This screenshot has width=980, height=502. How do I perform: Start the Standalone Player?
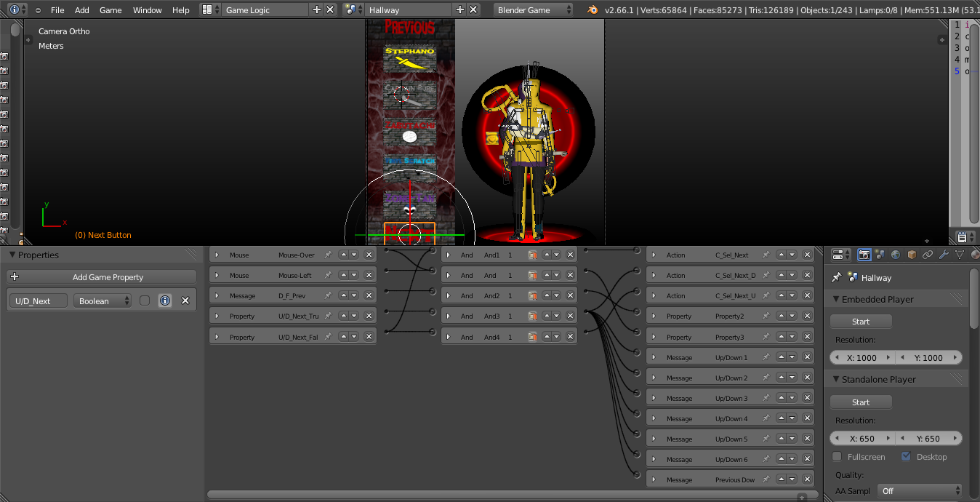coord(861,402)
